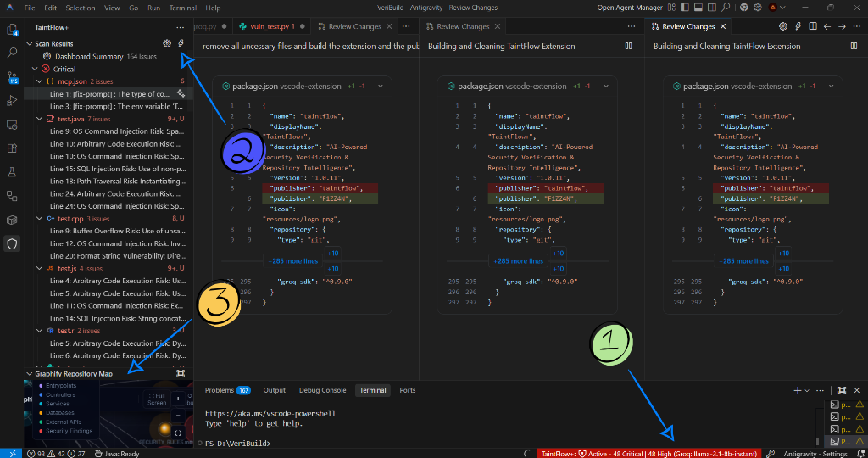Open the Run and Debug view
Image resolution: width=868 pixels, height=458 pixels.
[12, 101]
